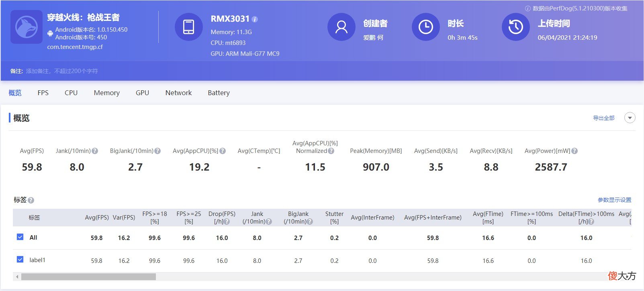The height and width of the screenshot is (291, 644).
Task: Click the package name com.tencent.tmgp.cf
Action: pos(75,47)
